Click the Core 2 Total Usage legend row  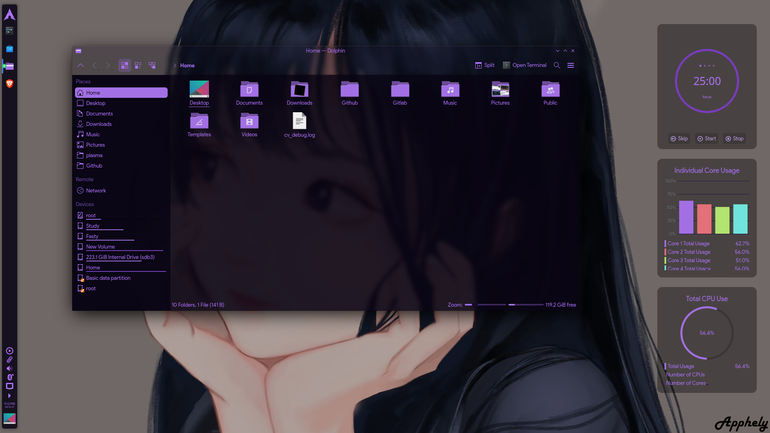(x=707, y=252)
